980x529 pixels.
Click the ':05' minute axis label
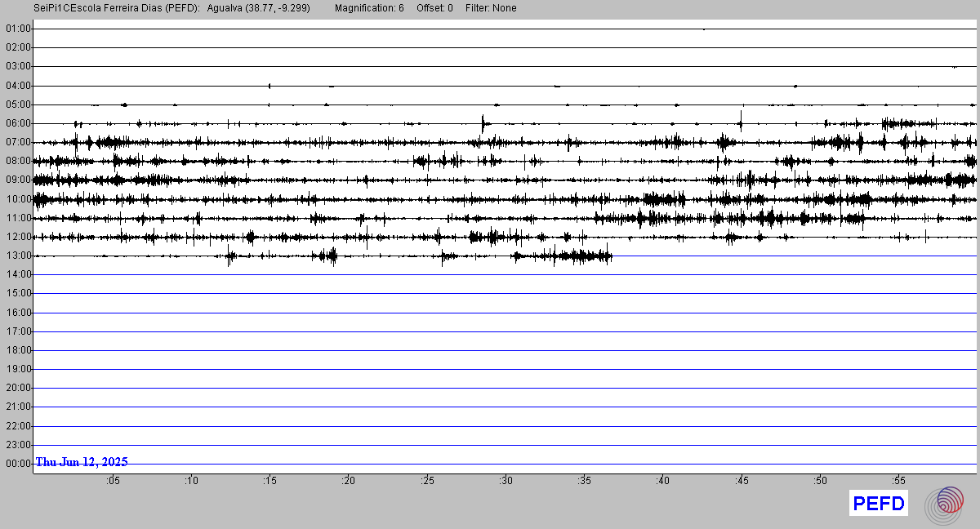click(x=113, y=481)
